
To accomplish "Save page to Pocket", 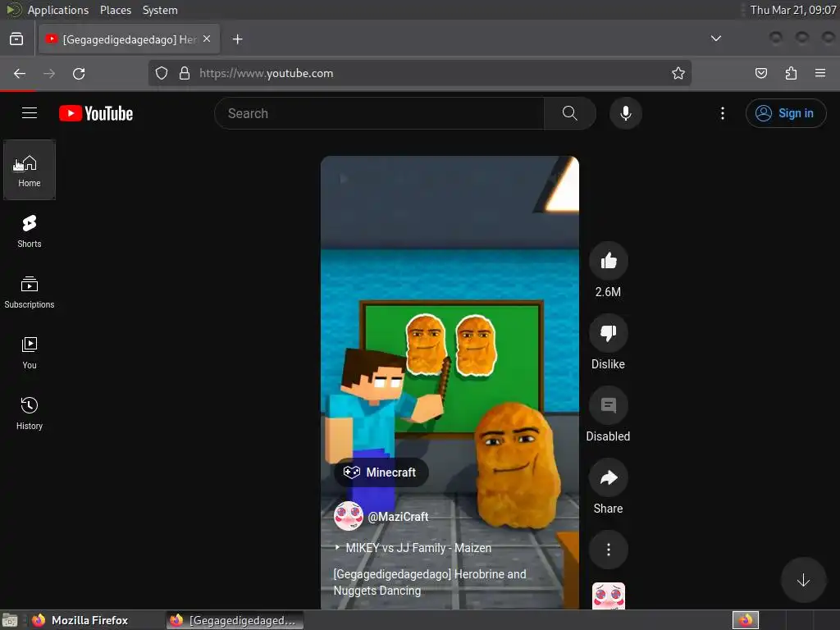I will (760, 73).
